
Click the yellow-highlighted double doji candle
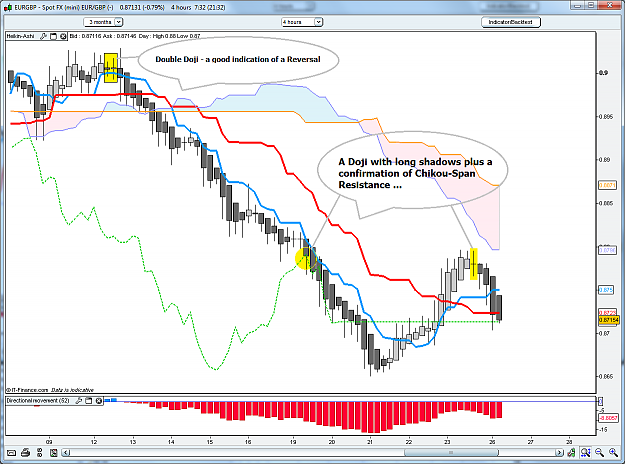[111, 68]
